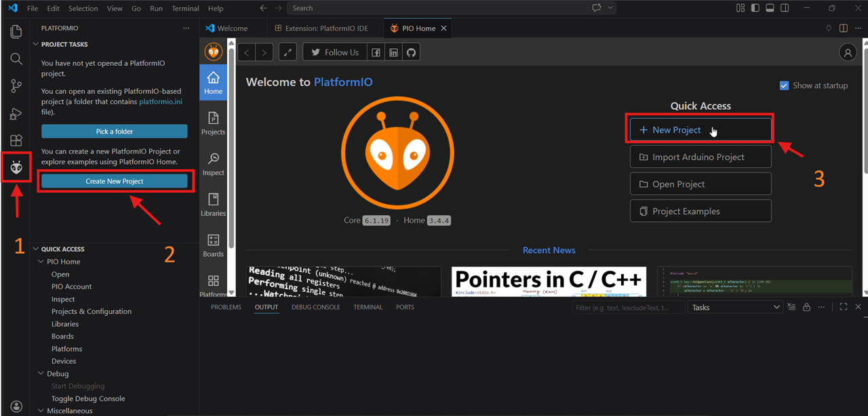Click the Project Examples button
868x416 pixels.
click(701, 211)
